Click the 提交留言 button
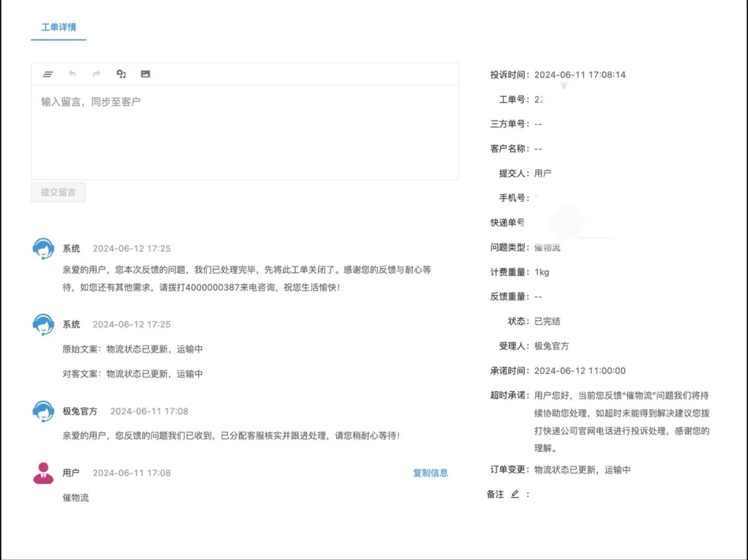Image resolution: width=748 pixels, height=560 pixels. click(x=58, y=192)
